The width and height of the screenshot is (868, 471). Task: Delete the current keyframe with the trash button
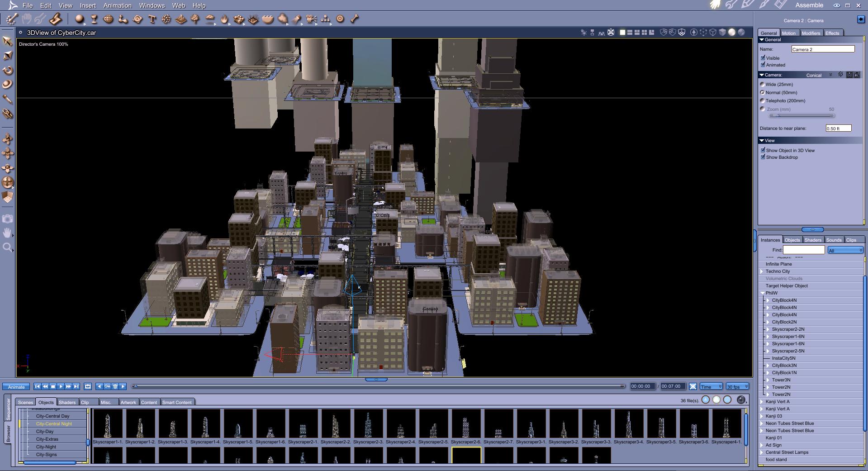point(115,386)
